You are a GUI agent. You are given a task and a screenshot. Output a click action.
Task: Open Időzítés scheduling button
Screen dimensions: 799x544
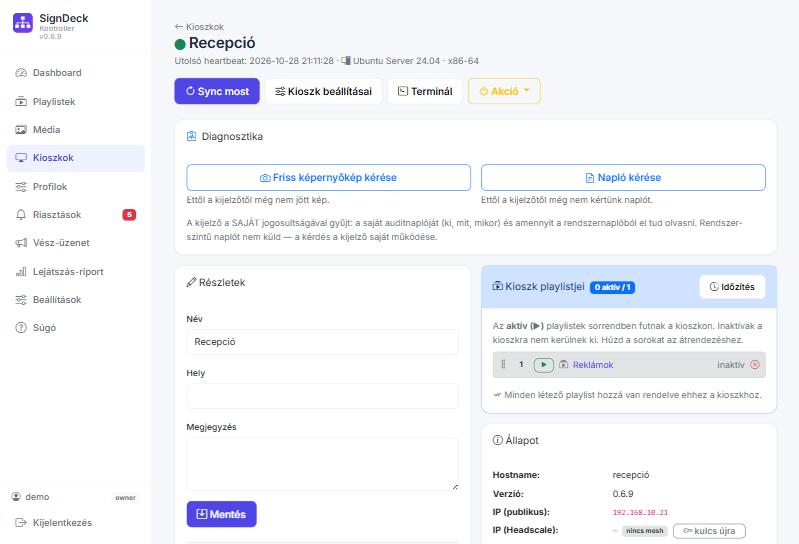(732, 287)
